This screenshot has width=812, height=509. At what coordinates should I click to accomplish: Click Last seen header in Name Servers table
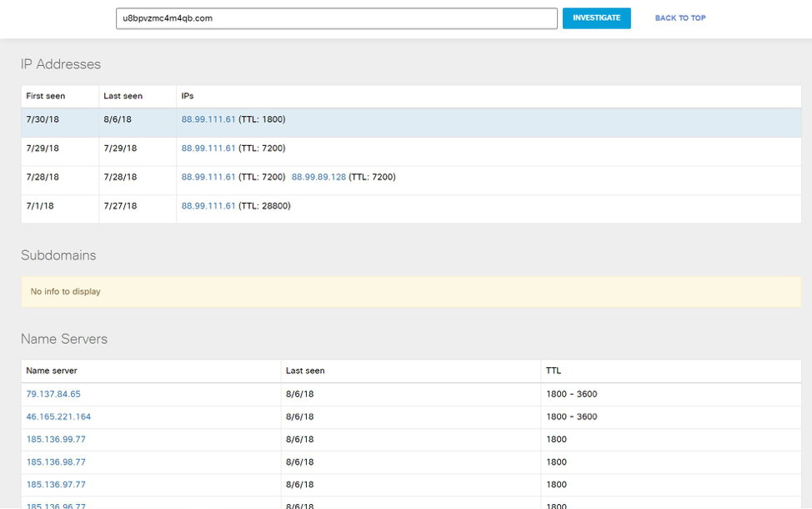(305, 370)
